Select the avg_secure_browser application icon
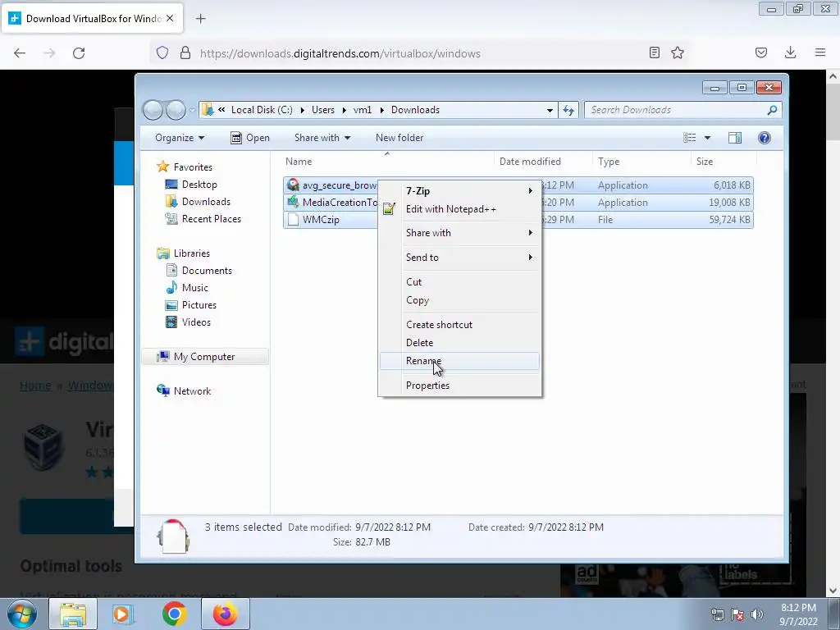 [x=293, y=185]
